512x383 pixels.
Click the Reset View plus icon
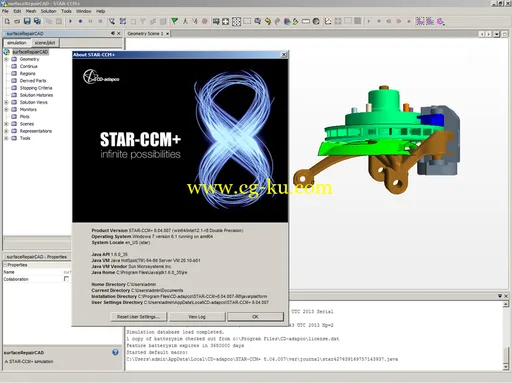click(226, 22)
